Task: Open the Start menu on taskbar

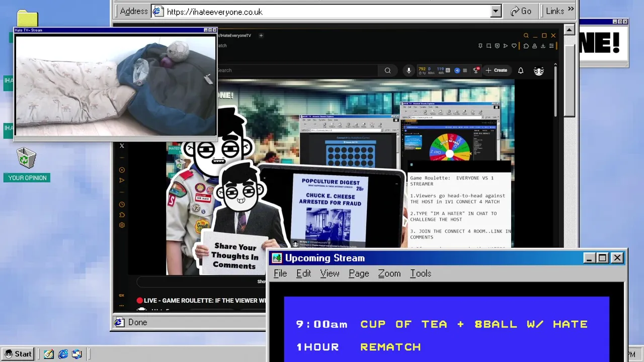Action: click(18, 354)
